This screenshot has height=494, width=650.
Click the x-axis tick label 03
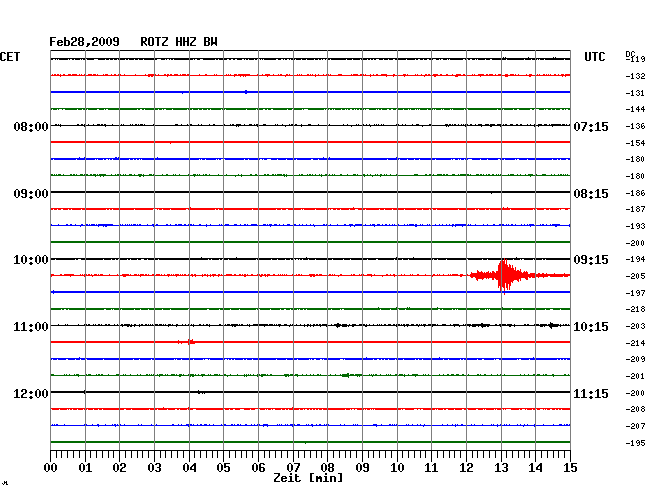click(x=154, y=468)
